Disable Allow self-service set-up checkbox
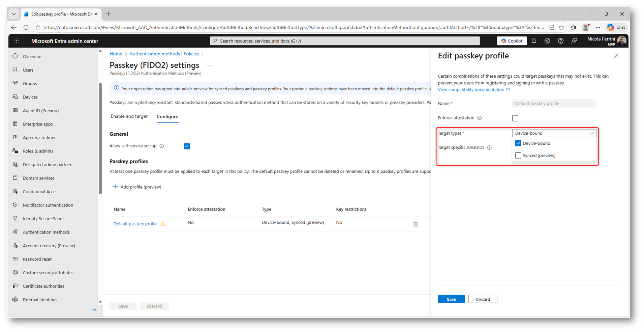The width and height of the screenshot is (644, 332). click(187, 146)
